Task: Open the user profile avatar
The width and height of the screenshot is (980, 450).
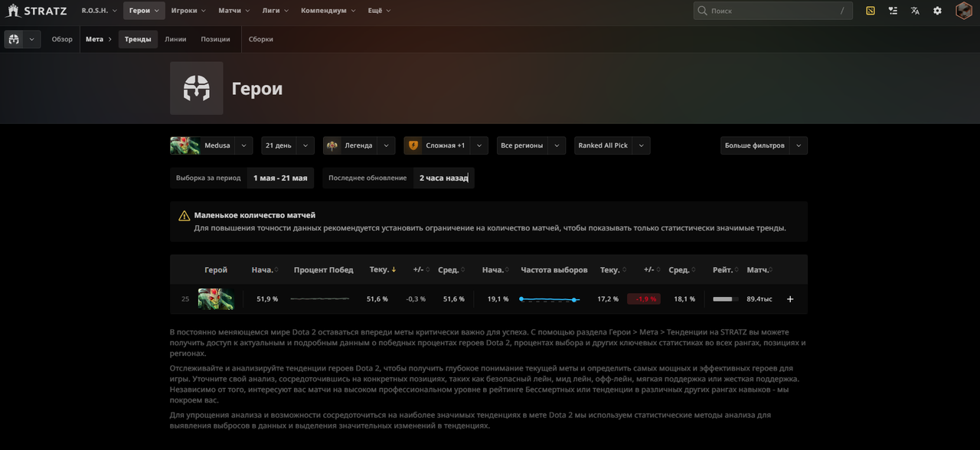Action: click(964, 11)
